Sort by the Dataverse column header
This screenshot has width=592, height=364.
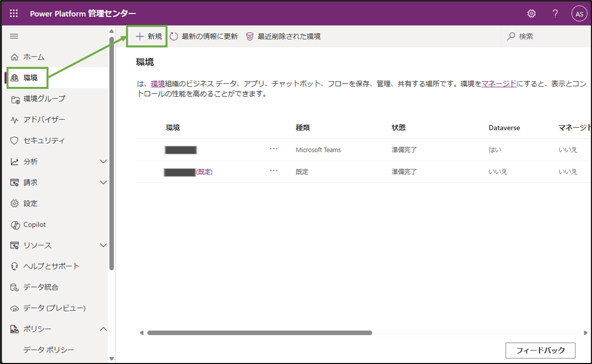pos(504,128)
